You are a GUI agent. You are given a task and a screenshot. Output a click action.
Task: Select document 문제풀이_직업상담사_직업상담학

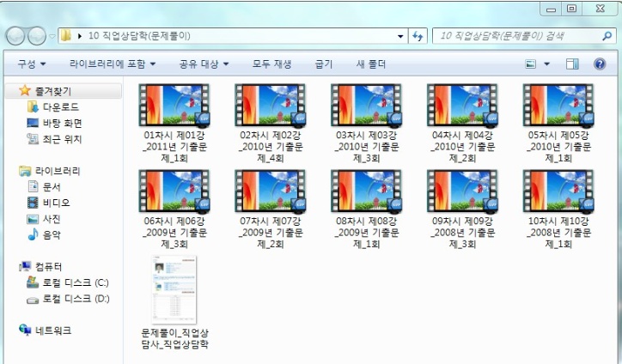click(x=174, y=302)
